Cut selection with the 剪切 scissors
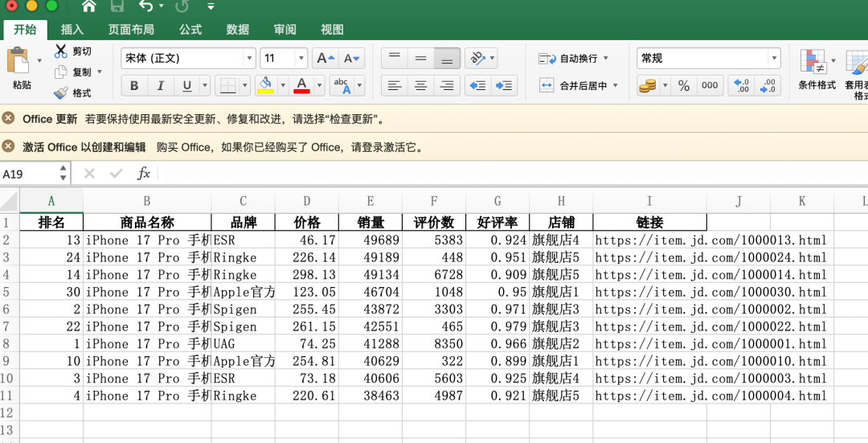868x443 pixels. (x=61, y=51)
